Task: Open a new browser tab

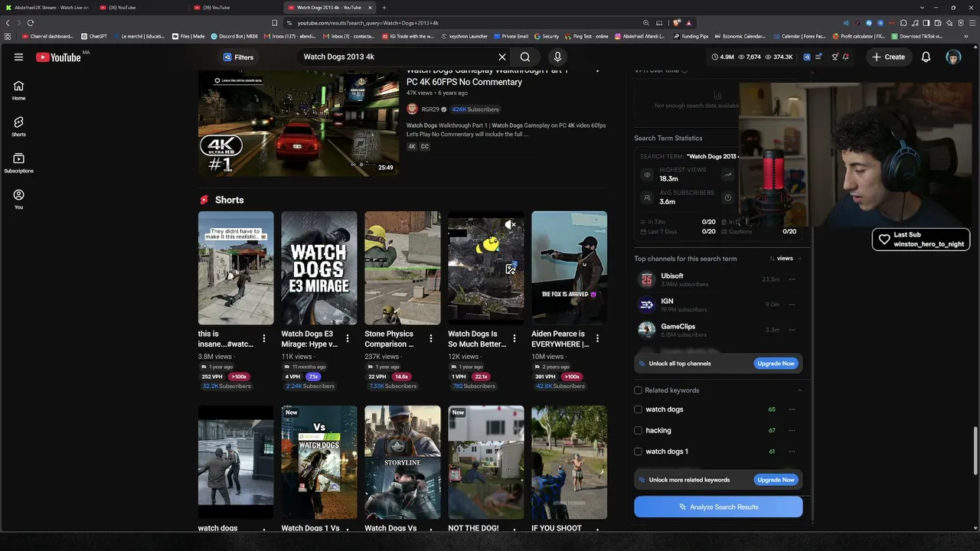Action: click(384, 8)
